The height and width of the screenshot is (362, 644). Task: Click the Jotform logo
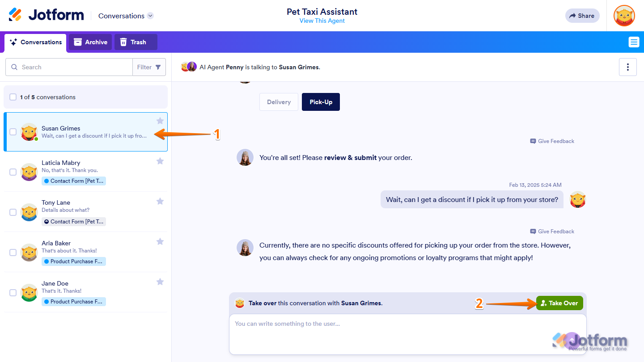47,15
